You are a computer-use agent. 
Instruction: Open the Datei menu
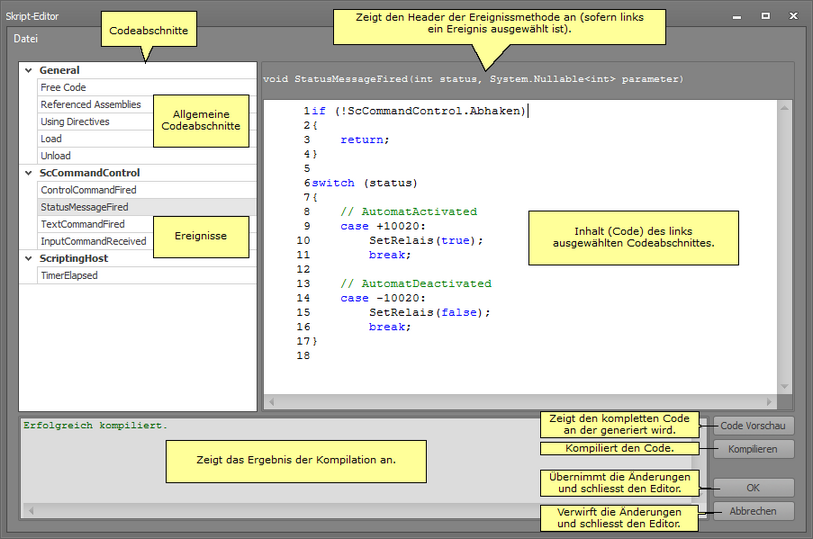(25, 39)
